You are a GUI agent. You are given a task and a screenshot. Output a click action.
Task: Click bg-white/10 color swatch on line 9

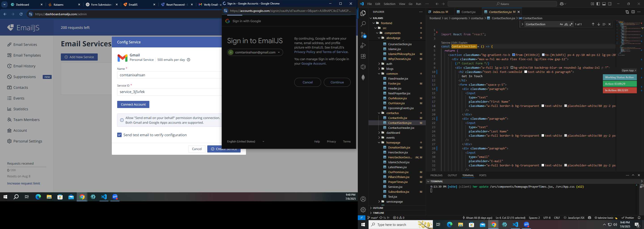512,68
